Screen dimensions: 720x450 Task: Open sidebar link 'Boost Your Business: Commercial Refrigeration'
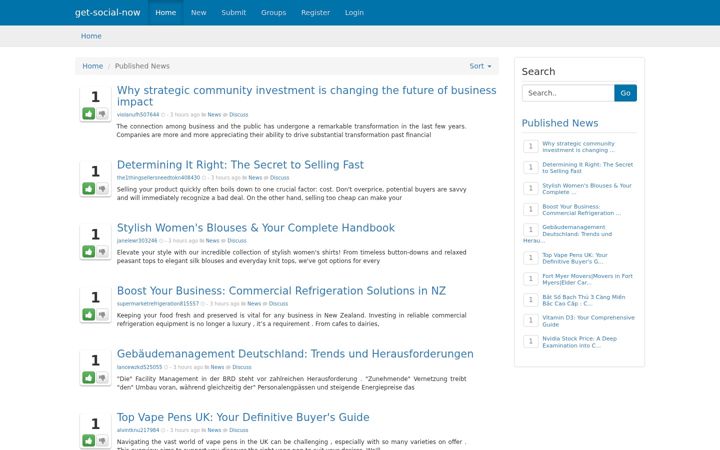coord(581,210)
